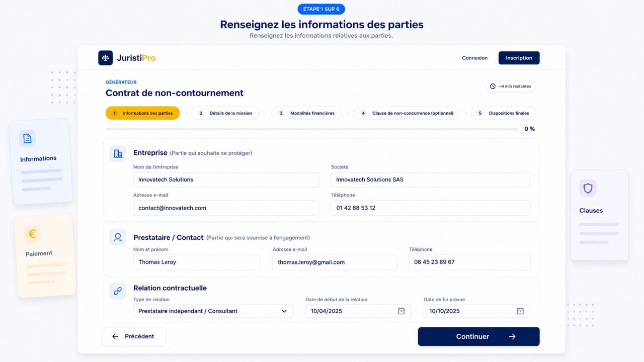Go to step 4 Clause de non-concurrence
Image resolution: width=644 pixels, height=362 pixels.
[407, 113]
